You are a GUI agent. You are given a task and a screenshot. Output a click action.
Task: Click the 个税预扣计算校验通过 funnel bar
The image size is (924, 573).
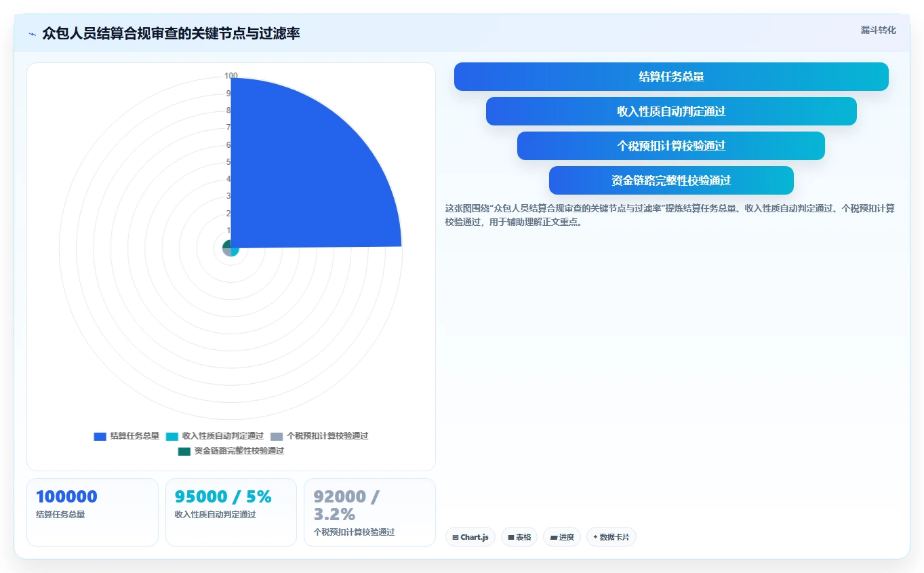(671, 146)
